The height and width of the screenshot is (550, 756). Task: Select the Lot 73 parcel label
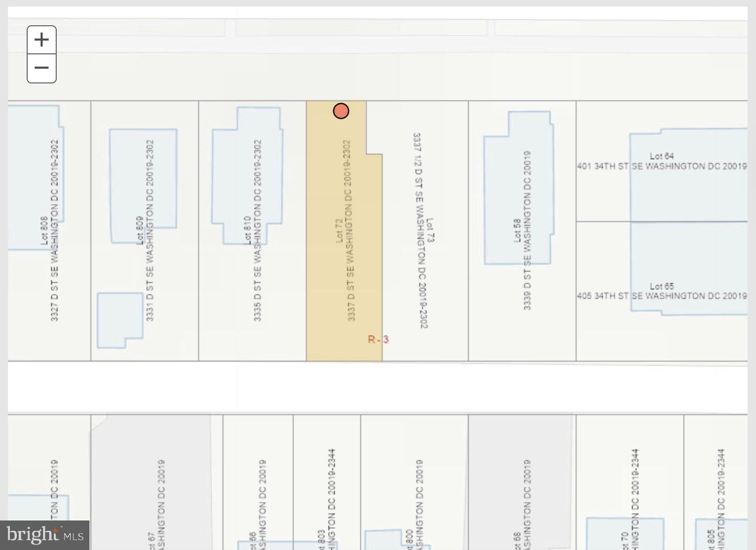pos(430,230)
